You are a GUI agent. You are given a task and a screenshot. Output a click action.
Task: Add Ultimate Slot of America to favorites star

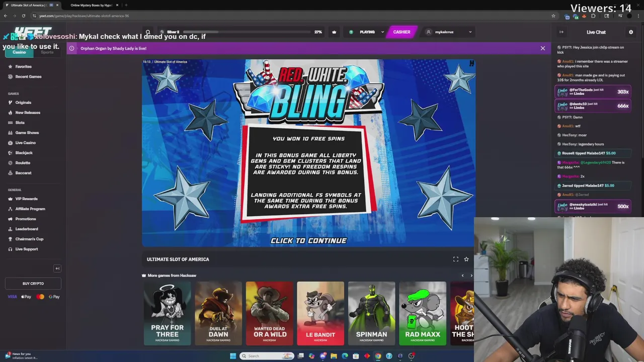466,259
